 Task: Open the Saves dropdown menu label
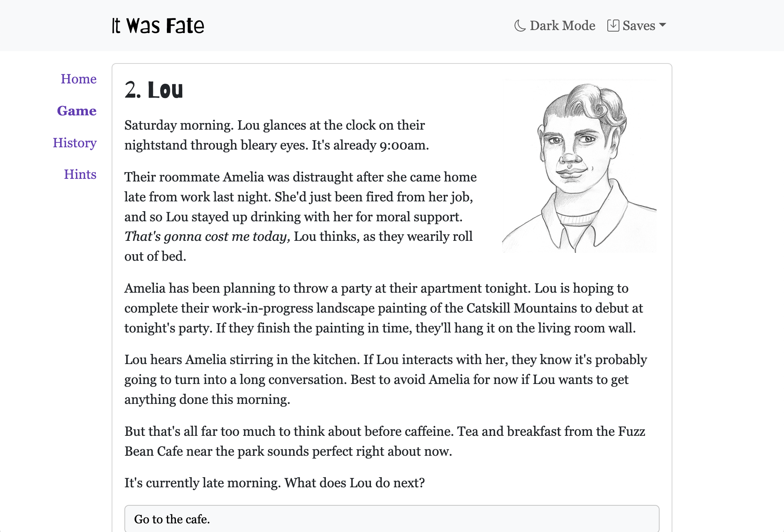(x=639, y=26)
